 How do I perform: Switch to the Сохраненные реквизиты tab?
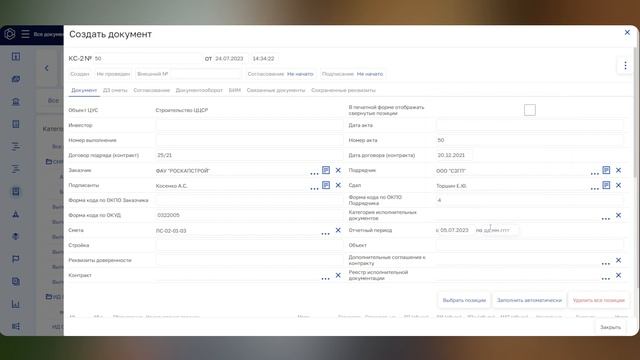click(x=343, y=90)
